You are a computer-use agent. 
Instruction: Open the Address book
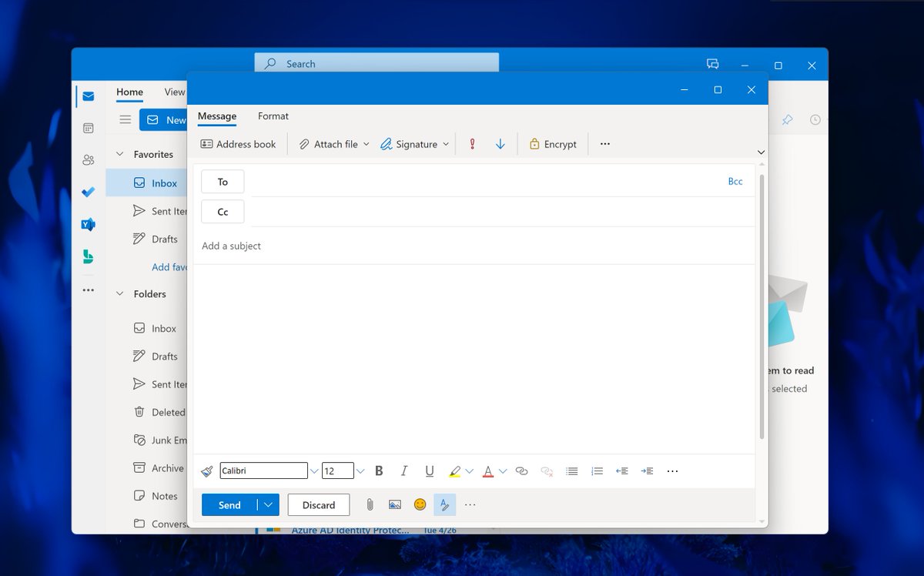coord(238,143)
